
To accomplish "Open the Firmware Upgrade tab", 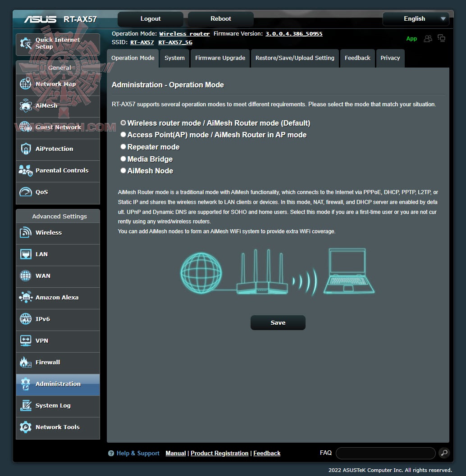I will (x=220, y=58).
